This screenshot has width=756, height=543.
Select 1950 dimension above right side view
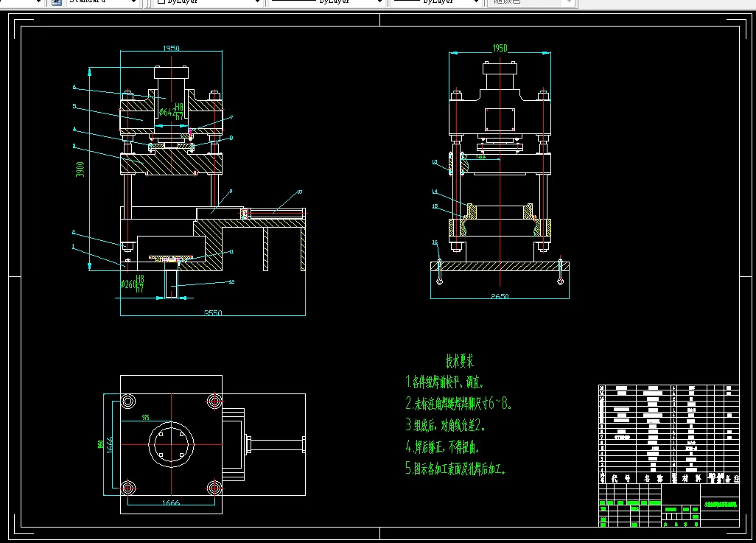(x=500, y=48)
